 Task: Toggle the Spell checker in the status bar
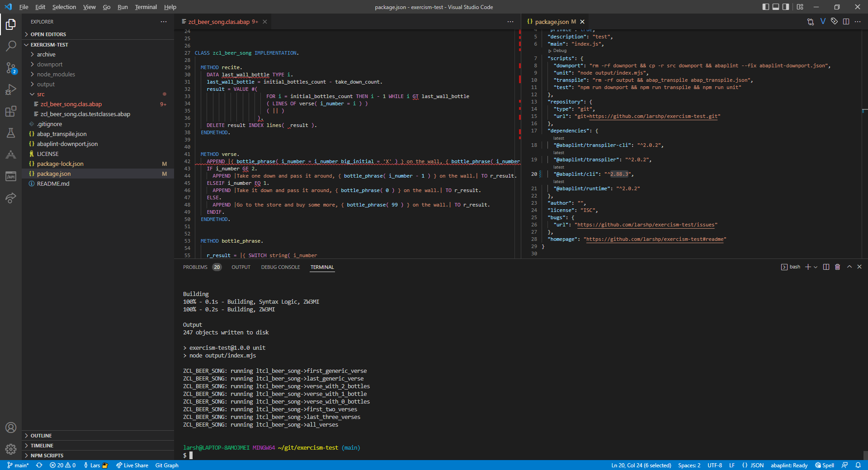[825, 465]
